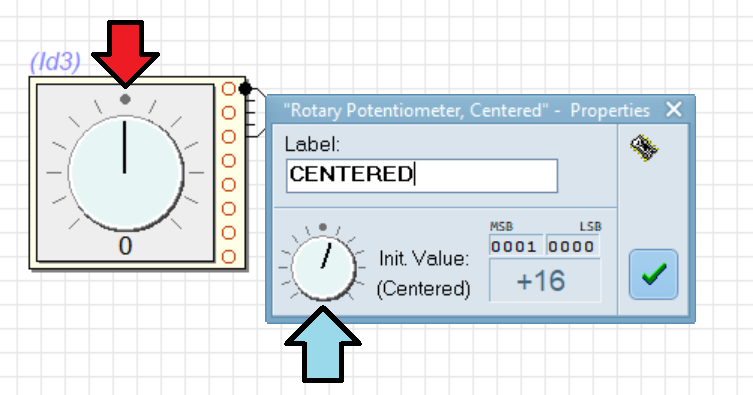Click the MSB binary field 0001

pos(516,246)
